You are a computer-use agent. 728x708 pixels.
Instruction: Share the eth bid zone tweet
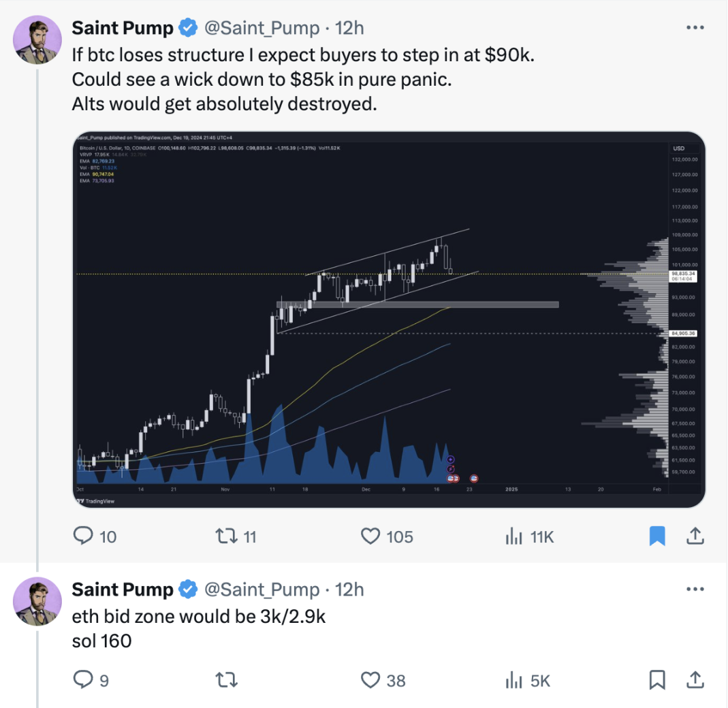click(695, 679)
